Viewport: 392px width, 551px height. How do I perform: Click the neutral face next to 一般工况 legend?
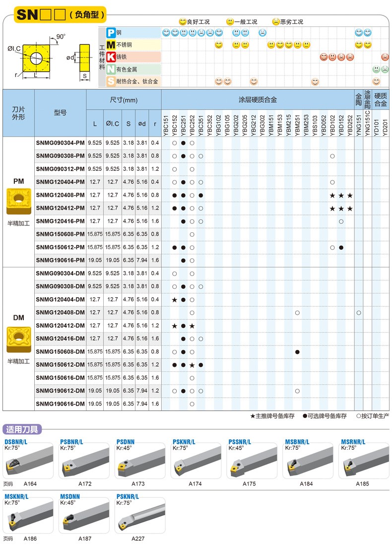point(230,22)
